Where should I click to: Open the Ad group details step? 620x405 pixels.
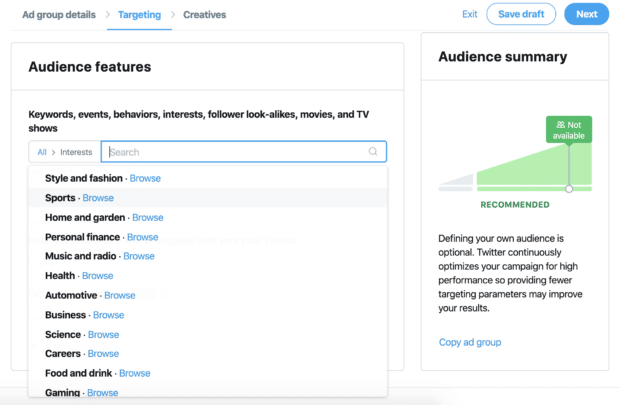[x=59, y=15]
